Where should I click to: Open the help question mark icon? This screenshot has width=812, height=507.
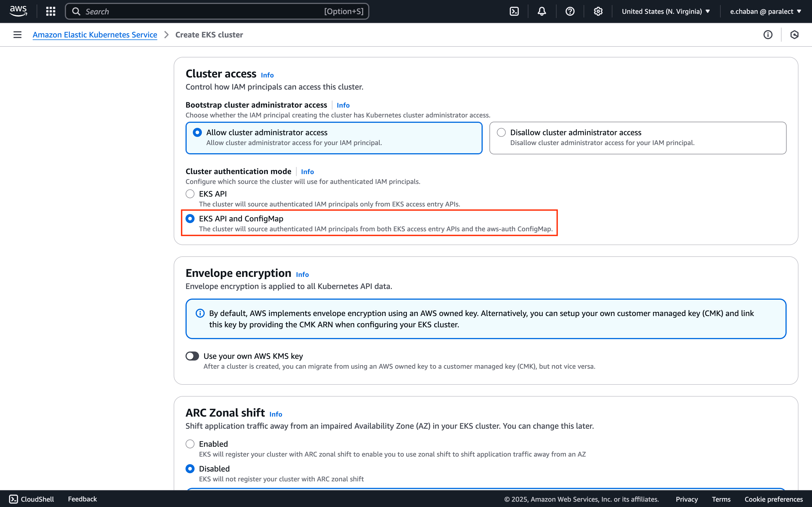(x=570, y=11)
